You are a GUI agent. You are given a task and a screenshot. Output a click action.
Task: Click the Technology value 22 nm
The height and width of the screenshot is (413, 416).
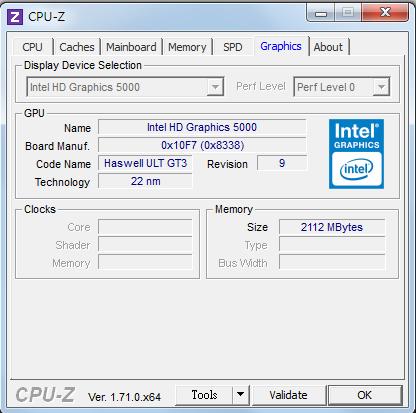pyautogui.click(x=145, y=181)
